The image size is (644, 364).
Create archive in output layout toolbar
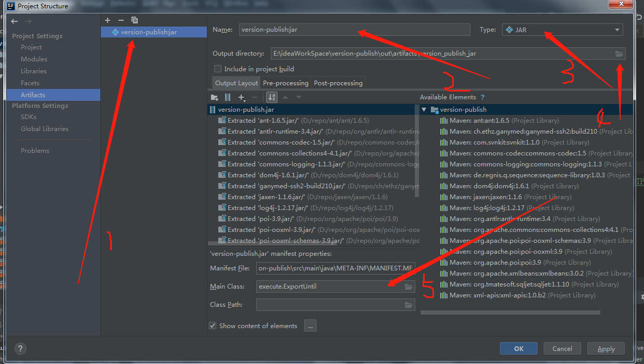(228, 97)
